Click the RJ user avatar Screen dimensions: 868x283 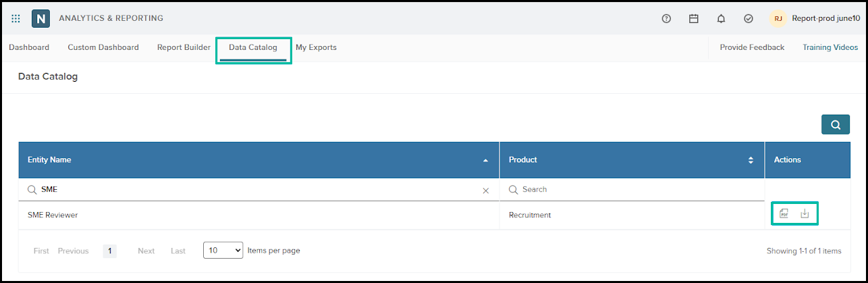(778, 19)
